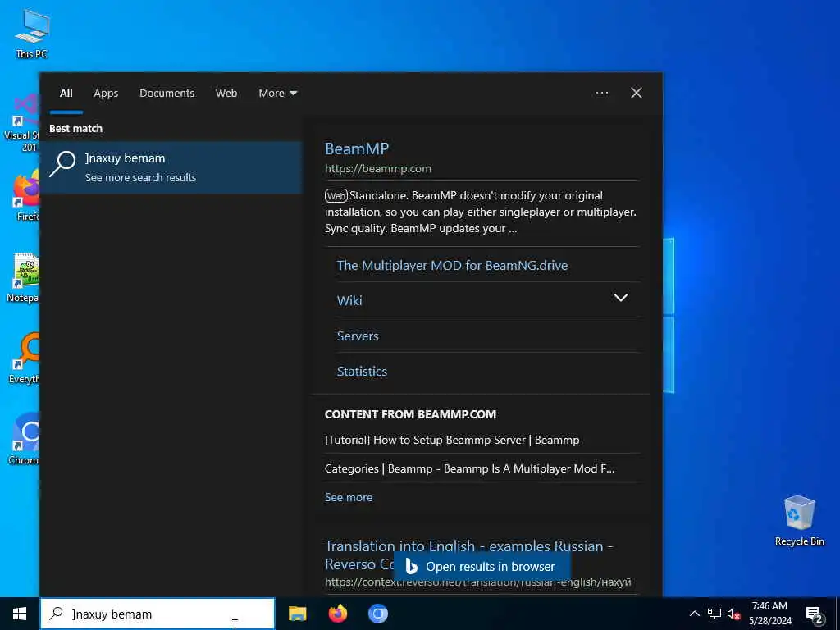Open the notification center icon
Screen dimensions: 840x630
[x=815, y=614]
